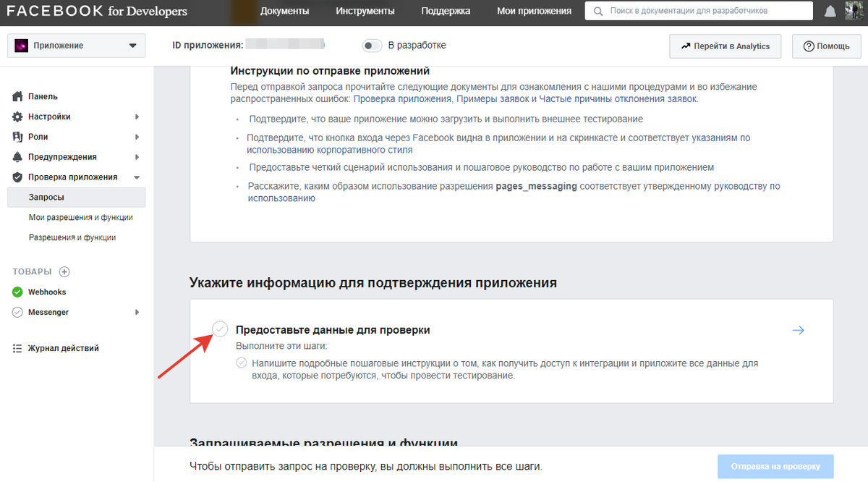Click the ID приложения label
Screen dimensions: 868x482
tap(208, 45)
